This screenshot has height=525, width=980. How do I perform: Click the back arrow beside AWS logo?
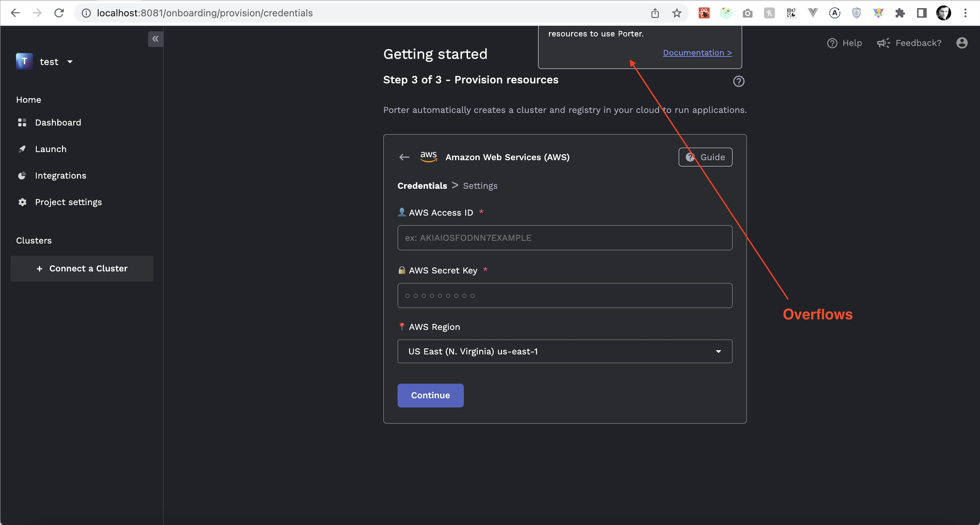coord(404,157)
